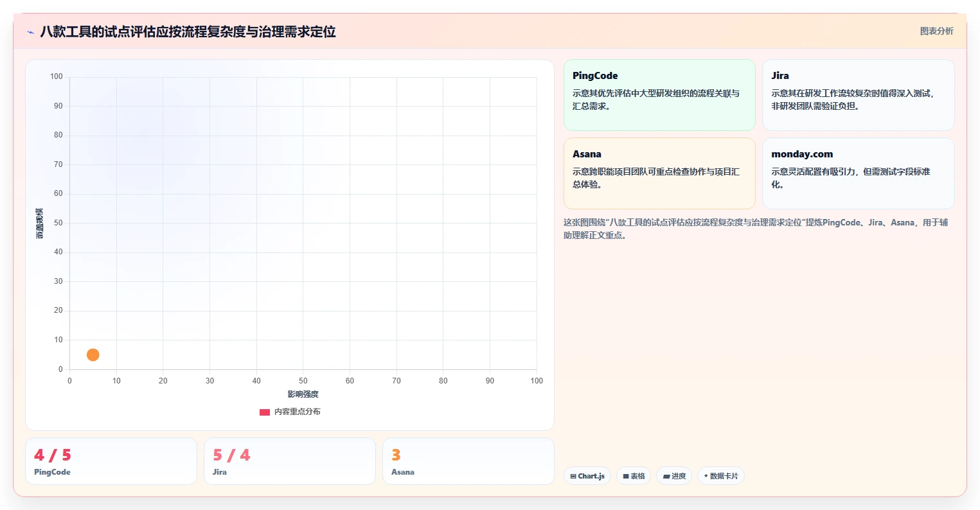
Task: Select the 数据卡片 tag
Action: point(721,476)
